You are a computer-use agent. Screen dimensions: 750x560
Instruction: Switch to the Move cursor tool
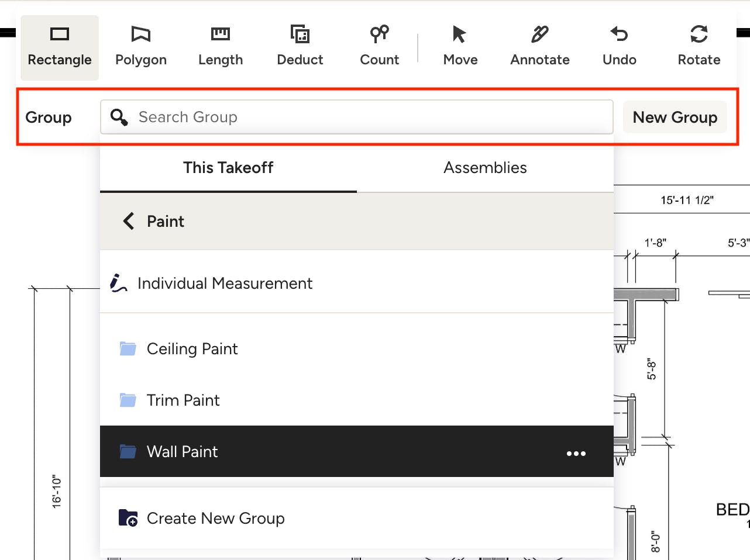[460, 47]
